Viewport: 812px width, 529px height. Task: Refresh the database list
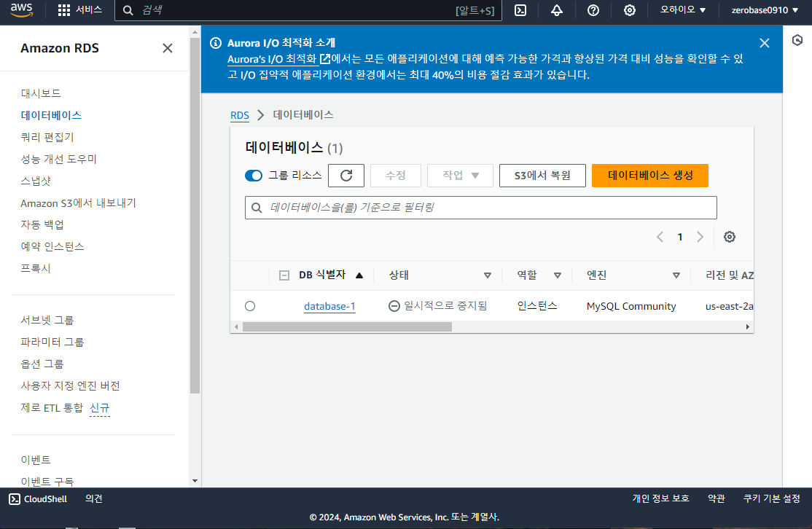click(346, 176)
